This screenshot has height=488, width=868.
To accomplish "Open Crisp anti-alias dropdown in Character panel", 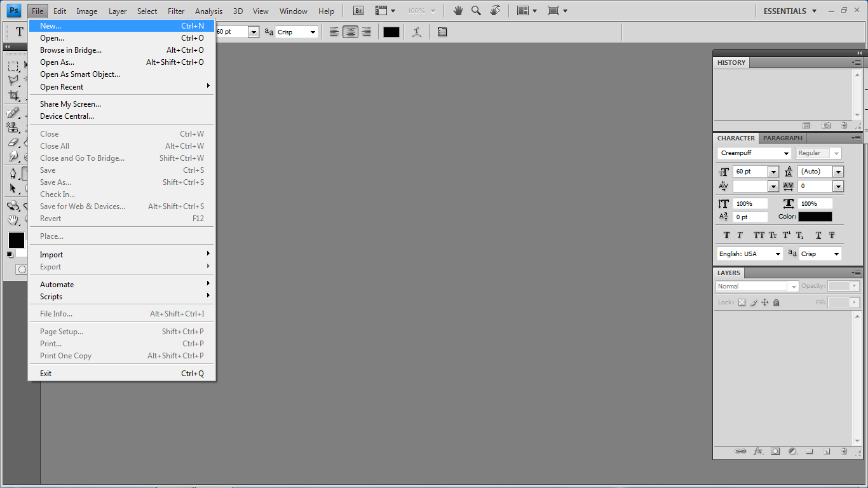I will [x=836, y=254].
